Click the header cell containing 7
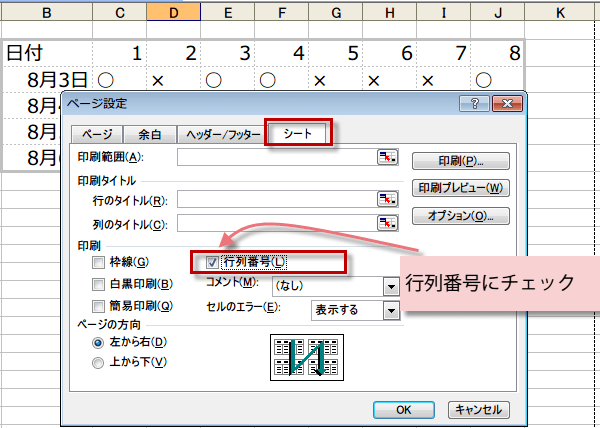Screen dimensions: 600x428 tap(444, 53)
